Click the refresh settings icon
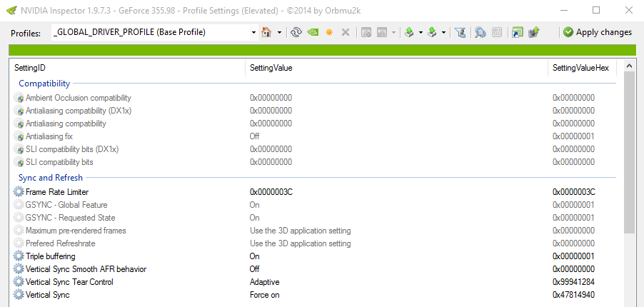The image size is (644, 307). (296, 32)
